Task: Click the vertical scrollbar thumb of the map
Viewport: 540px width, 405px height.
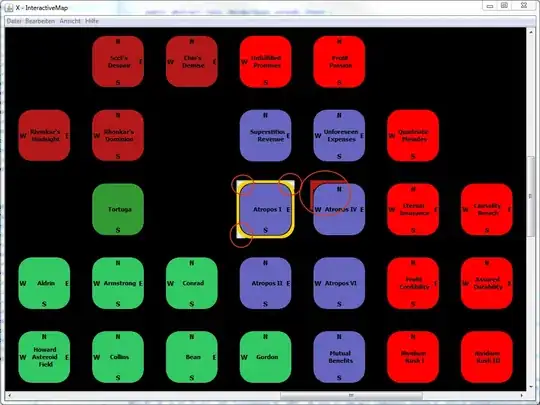Action: [x=531, y=196]
